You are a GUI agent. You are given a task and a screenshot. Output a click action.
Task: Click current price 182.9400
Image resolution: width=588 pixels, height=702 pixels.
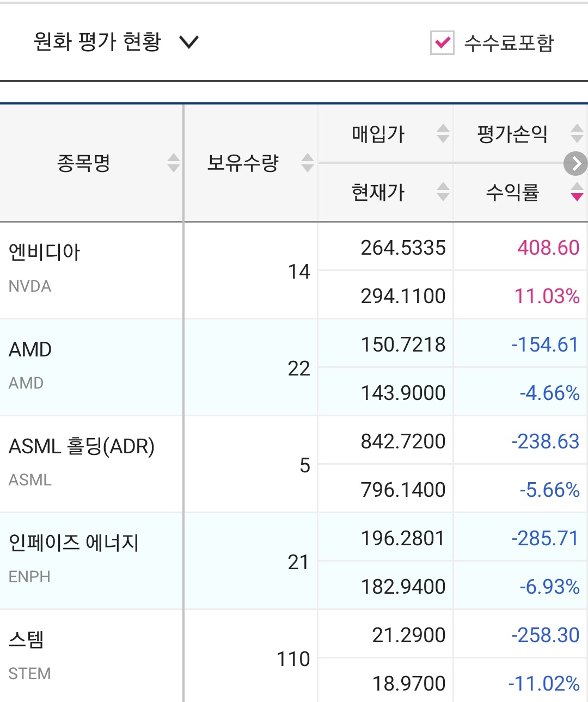point(403,587)
